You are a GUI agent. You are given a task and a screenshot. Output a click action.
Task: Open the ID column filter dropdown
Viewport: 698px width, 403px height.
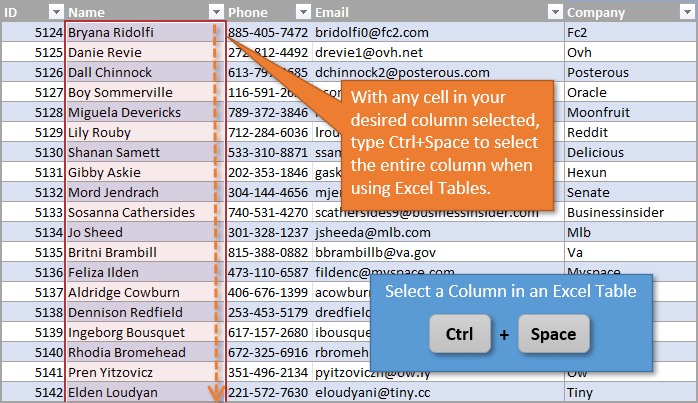[x=51, y=12]
